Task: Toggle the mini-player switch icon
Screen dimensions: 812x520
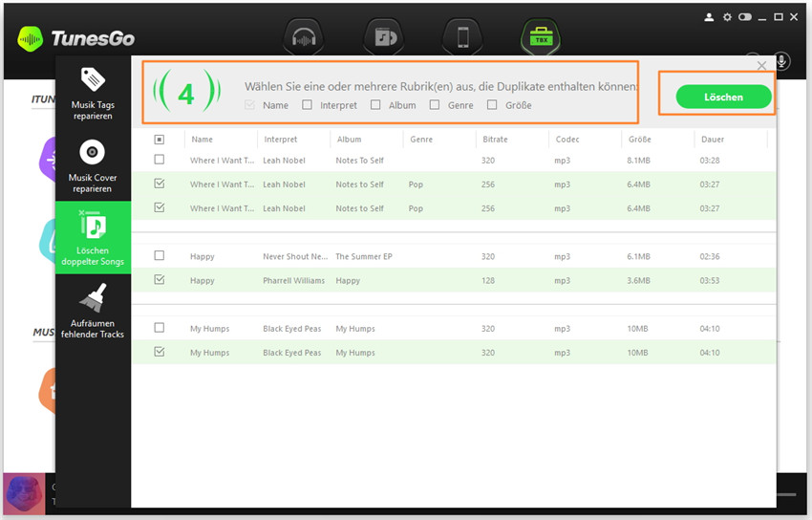Action: click(x=745, y=17)
